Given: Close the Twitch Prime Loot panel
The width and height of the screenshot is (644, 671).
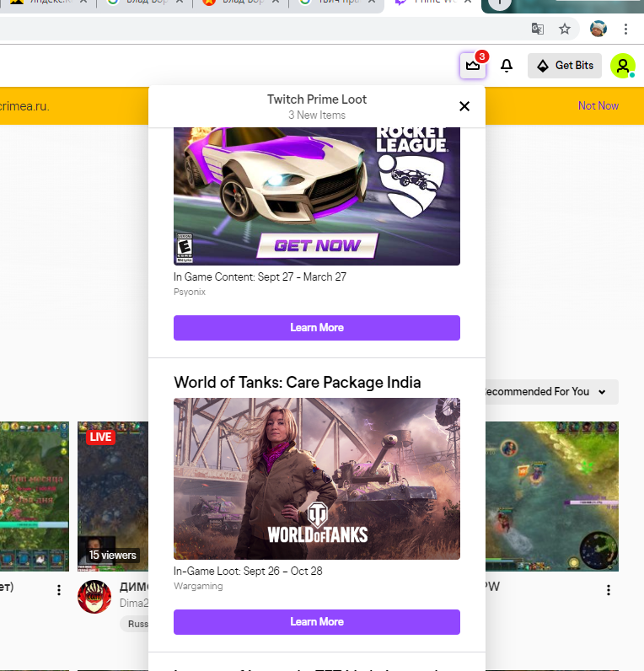Looking at the screenshot, I should click(464, 106).
